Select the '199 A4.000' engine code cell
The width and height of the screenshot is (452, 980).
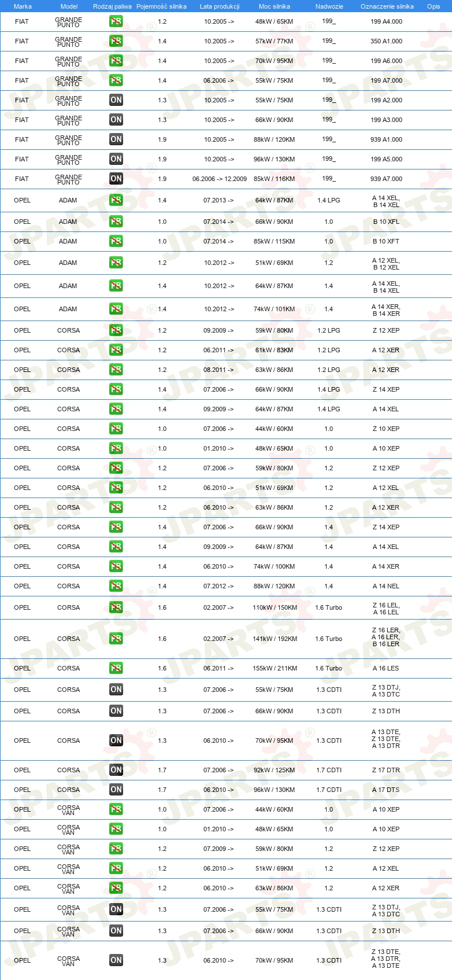pyautogui.click(x=387, y=21)
